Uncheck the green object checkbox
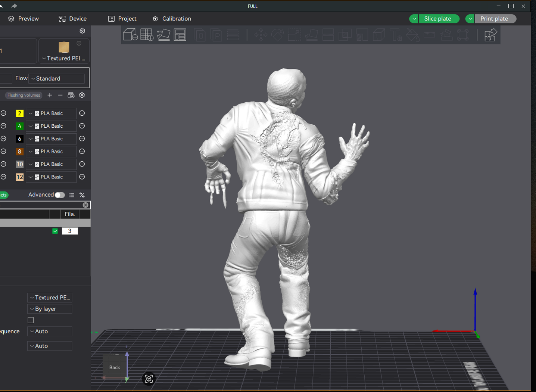Screen dimensions: 536x392 point(55,231)
